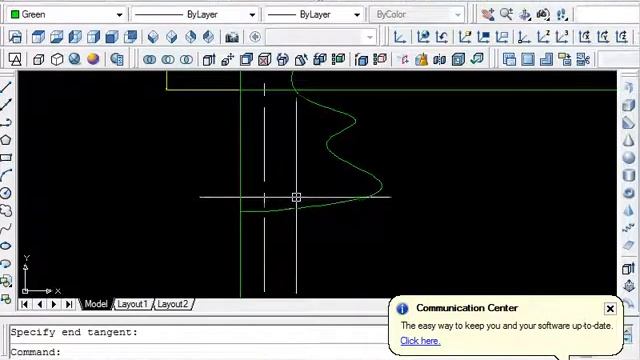Image resolution: width=640 pixels, height=360 pixels.
Task: Click the UCS Previous icon
Action: 442,37
